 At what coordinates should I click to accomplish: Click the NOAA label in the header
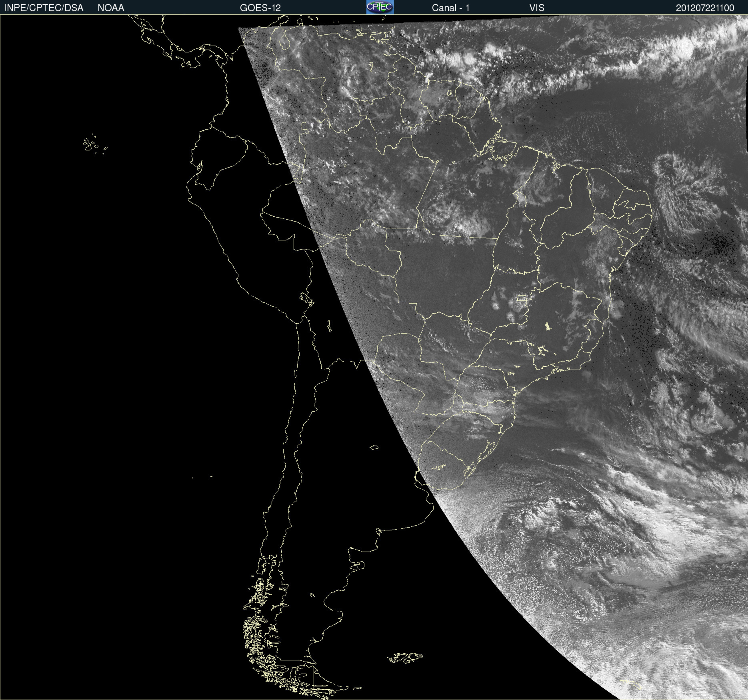tap(111, 8)
